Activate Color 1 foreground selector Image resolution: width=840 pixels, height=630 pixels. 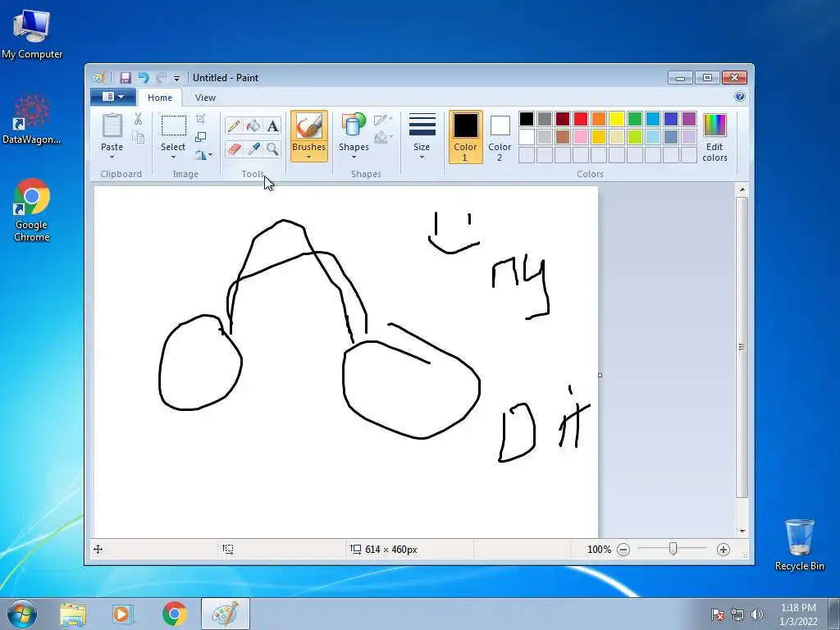coord(466,137)
